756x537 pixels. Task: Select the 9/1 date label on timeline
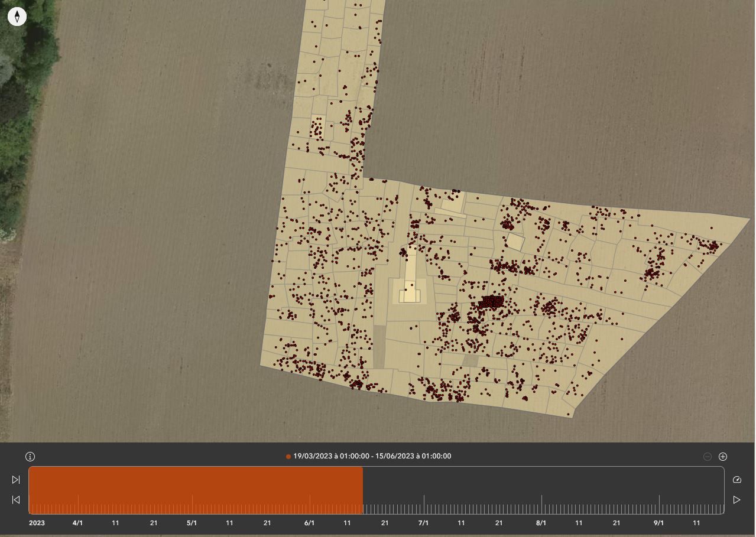658,523
